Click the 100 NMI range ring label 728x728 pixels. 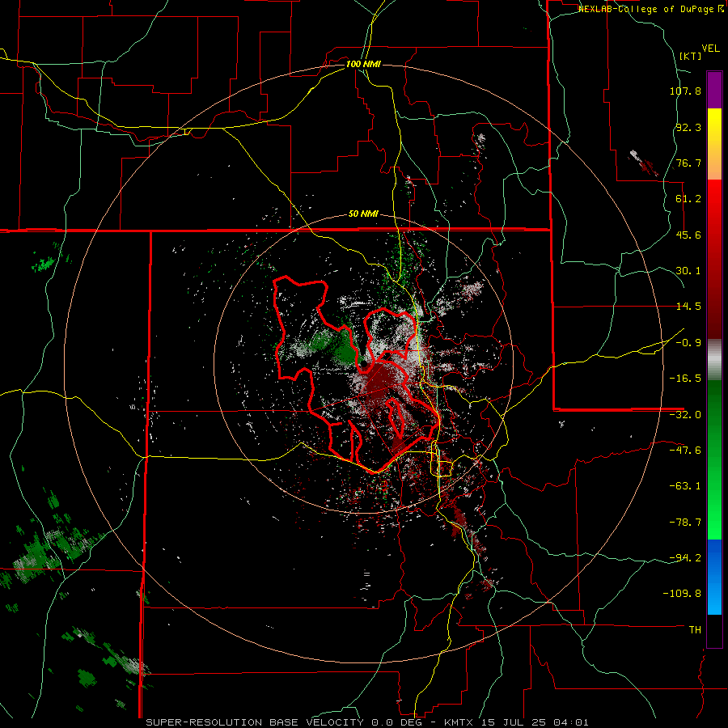[x=363, y=64]
